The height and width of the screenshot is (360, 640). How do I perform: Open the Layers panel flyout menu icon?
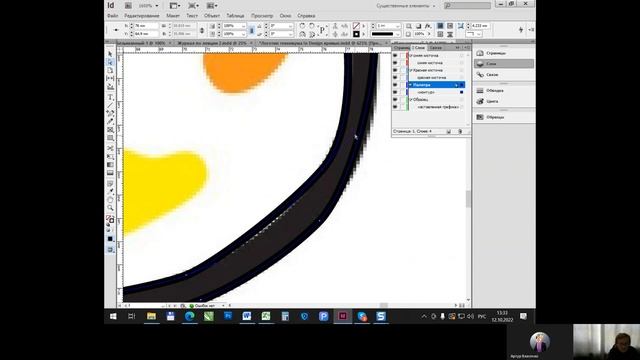pos(468,48)
